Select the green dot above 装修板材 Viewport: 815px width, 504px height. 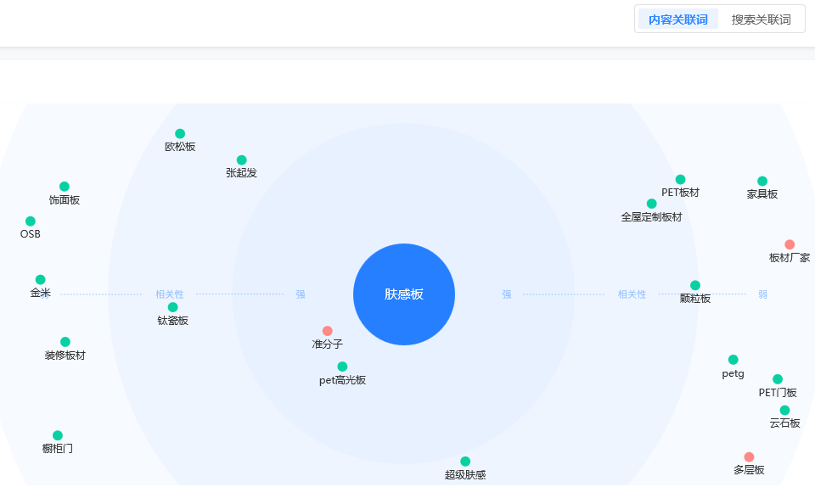pos(65,341)
